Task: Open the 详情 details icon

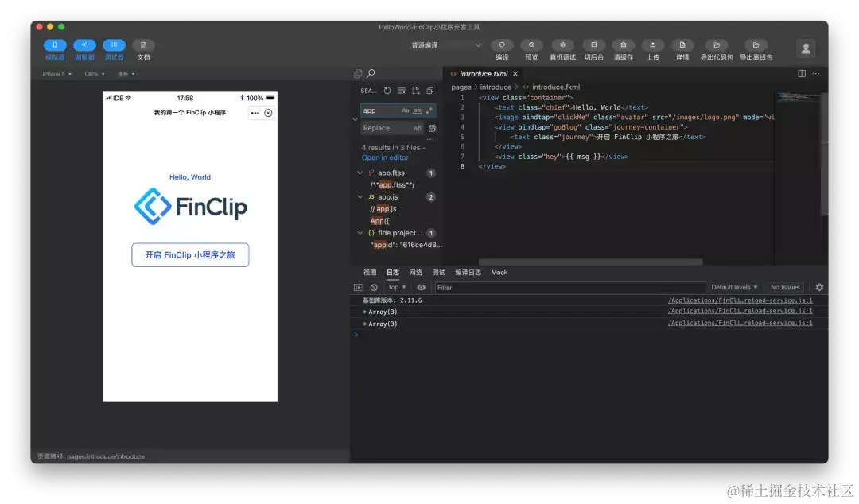Action: click(x=682, y=45)
